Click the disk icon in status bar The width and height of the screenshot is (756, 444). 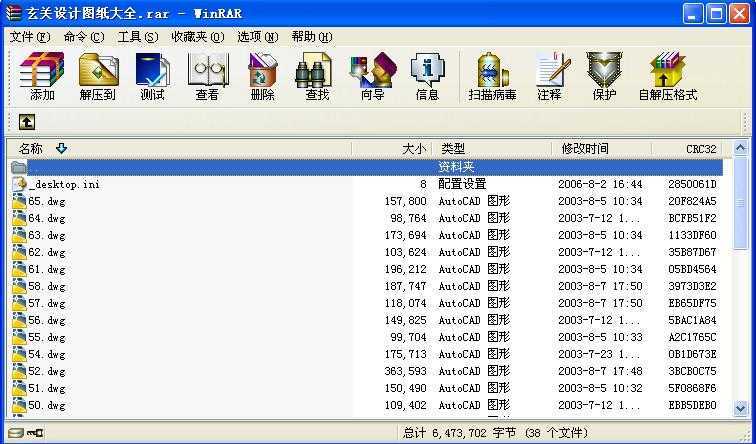(x=16, y=432)
